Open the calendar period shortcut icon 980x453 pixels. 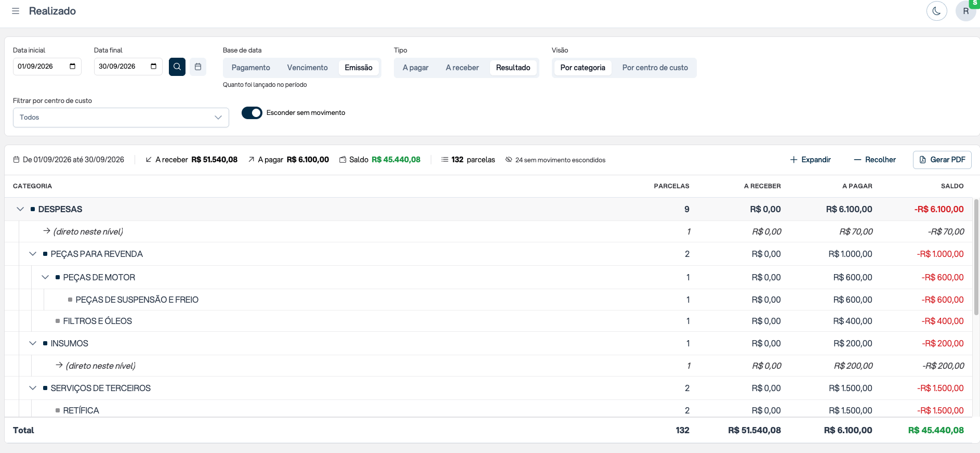198,67
